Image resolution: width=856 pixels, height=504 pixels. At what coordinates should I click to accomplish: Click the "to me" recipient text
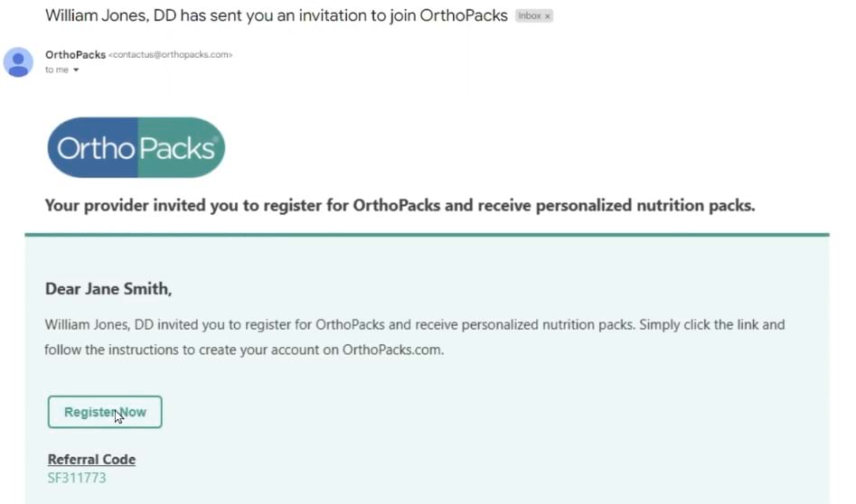[x=56, y=70]
